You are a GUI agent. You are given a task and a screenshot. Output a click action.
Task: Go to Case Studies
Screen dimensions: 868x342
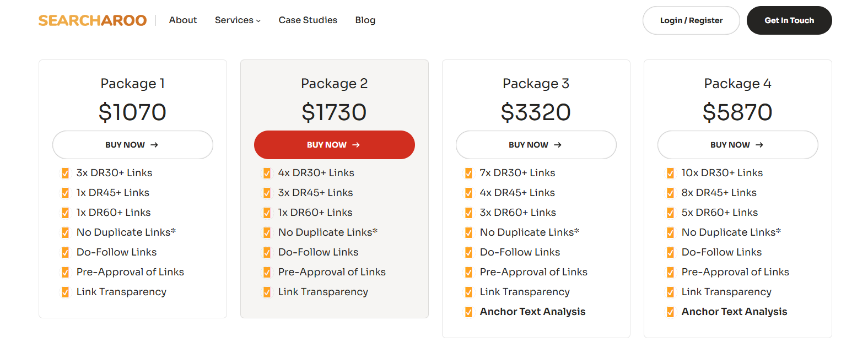pos(308,20)
